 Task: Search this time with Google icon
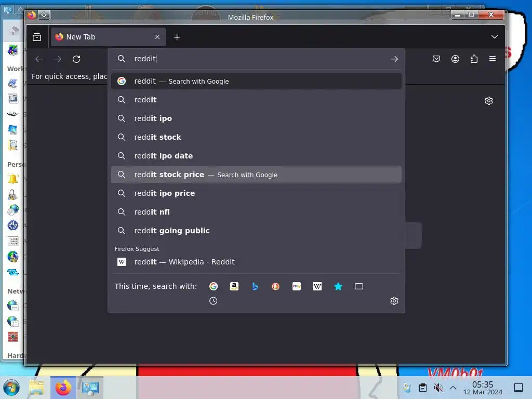pos(214,286)
